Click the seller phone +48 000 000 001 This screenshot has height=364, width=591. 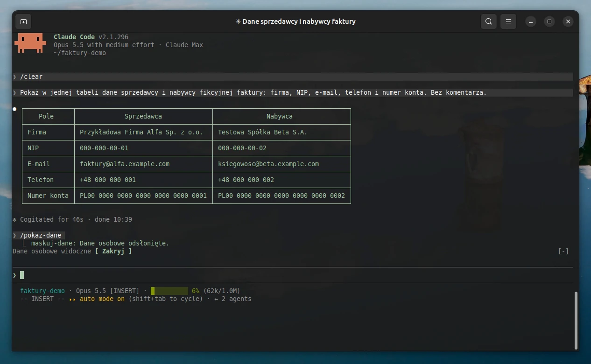pyautogui.click(x=108, y=180)
